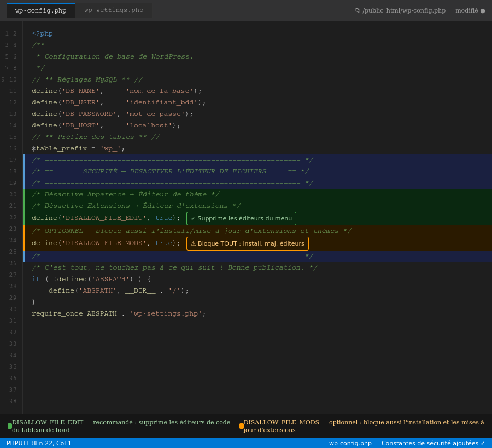This screenshot has height=448, width=492.
Task: Click the green legend square for DISALLOW_FILE_EDIT
Action: [10, 426]
